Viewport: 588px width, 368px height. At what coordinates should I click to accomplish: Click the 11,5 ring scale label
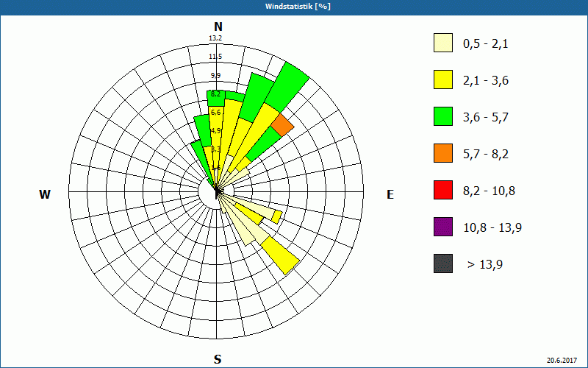pyautogui.click(x=215, y=57)
